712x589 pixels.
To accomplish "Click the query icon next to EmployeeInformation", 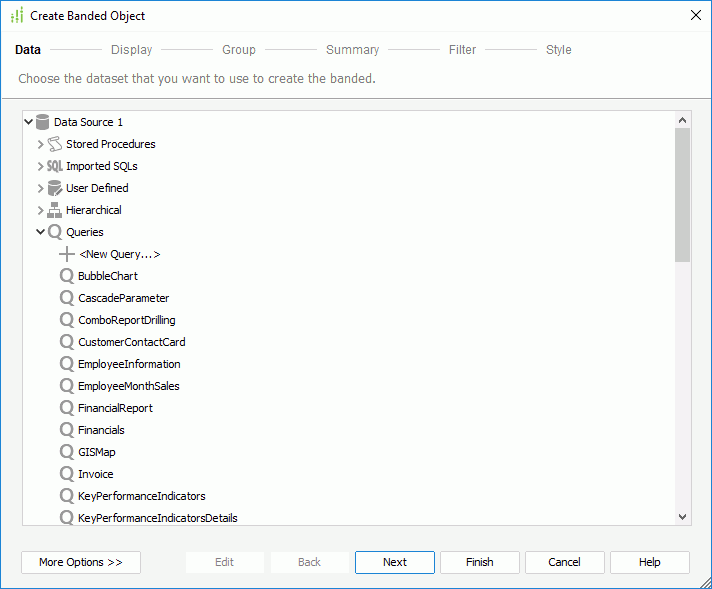I will tap(67, 364).
